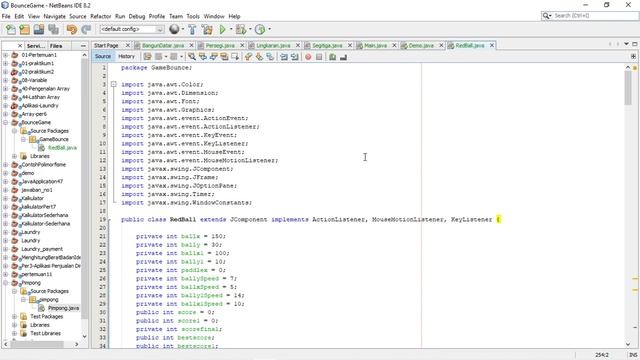Image resolution: width=640 pixels, height=360 pixels.
Task: Select the Aplikasi-Laundry project
Action: [x=40, y=105]
